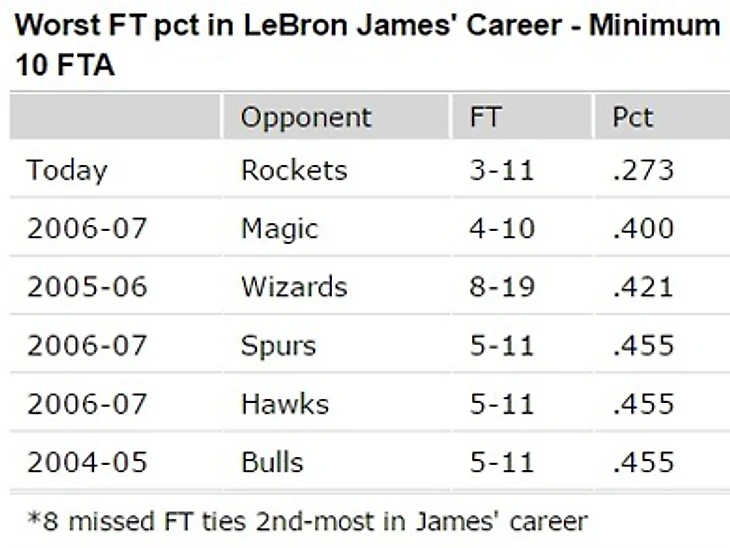Click the Rockets opponent cell
This screenshot has height=548, width=730.
294,170
